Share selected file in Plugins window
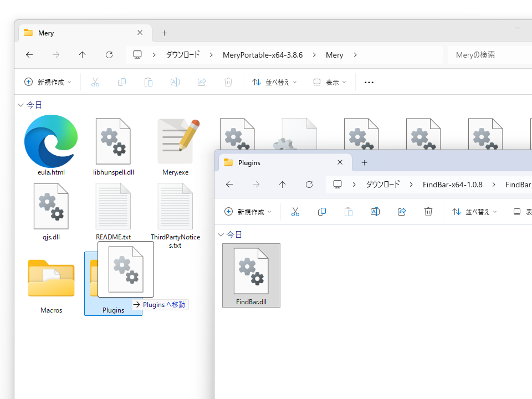Image resolution: width=532 pixels, height=399 pixels. click(x=402, y=212)
